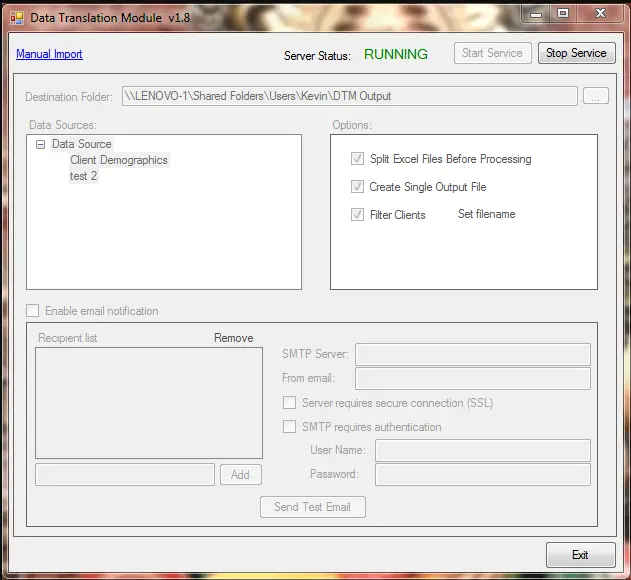
Task: Toggle Split Excel Files Before Processing
Action: click(357, 159)
